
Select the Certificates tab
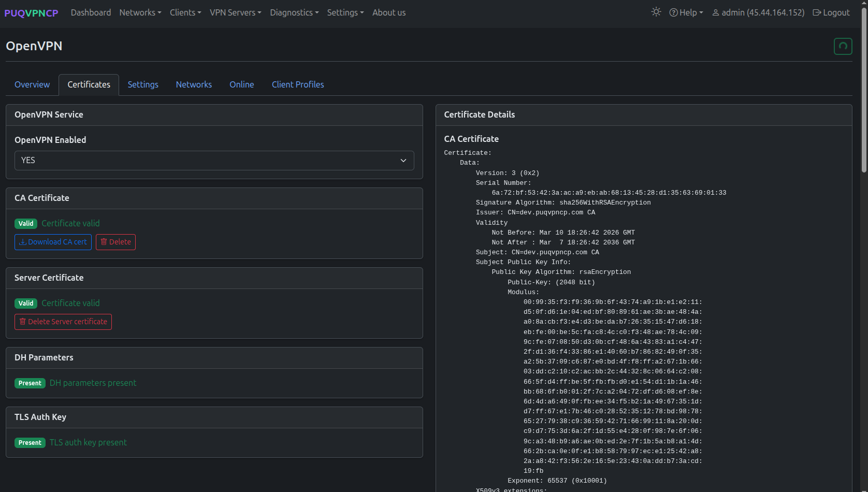[89, 84]
